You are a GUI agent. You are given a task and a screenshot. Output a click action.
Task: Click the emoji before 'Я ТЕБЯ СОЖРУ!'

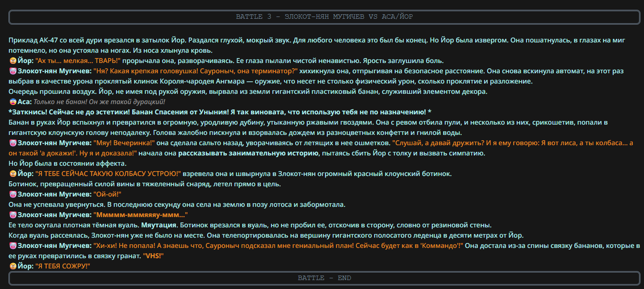coord(13,266)
